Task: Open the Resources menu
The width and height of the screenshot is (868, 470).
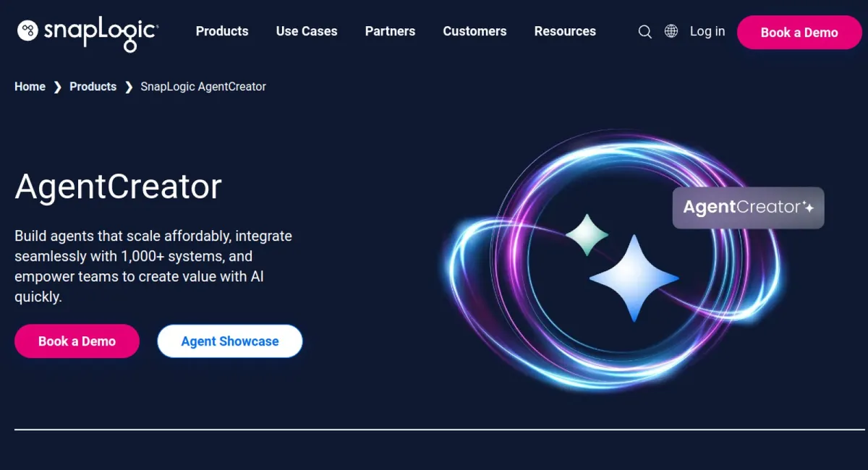Action: coord(565,31)
